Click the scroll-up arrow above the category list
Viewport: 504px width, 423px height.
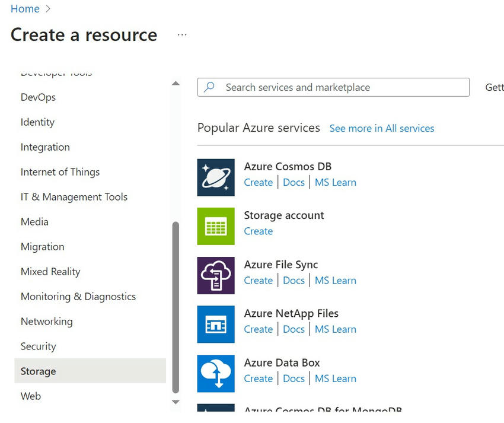(x=176, y=83)
